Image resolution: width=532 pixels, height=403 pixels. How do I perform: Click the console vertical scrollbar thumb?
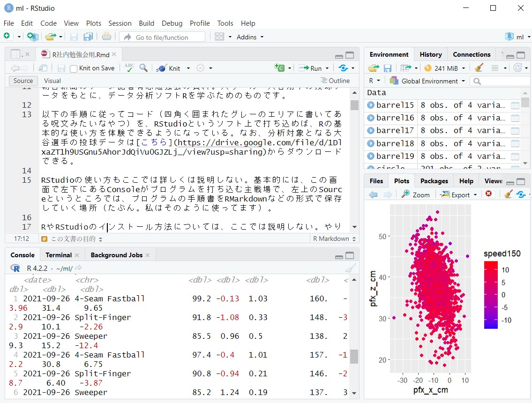354,357
